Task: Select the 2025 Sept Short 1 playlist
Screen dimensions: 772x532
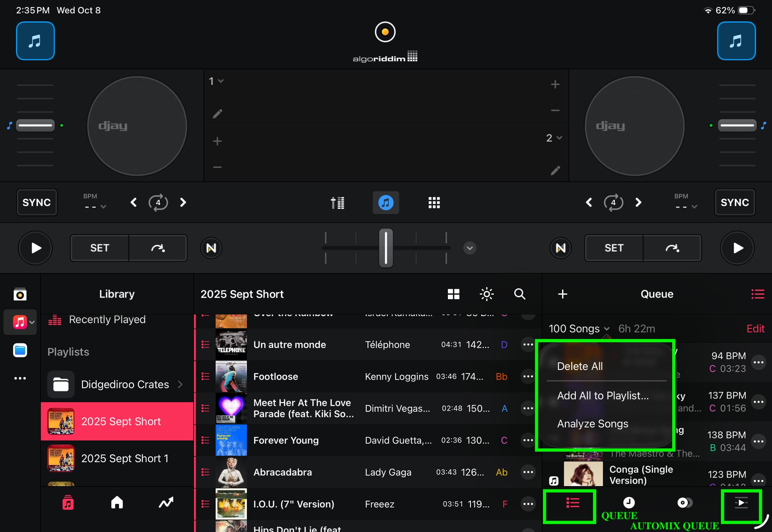Action: pyautogui.click(x=125, y=458)
